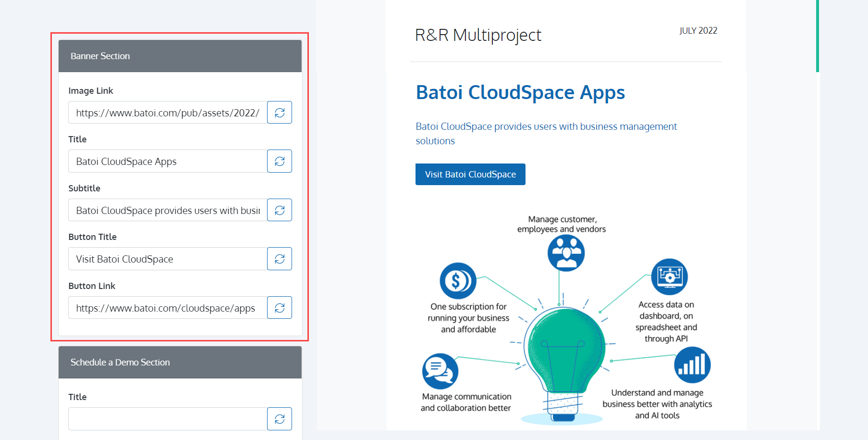Click the JULY 2022 date text
The width and height of the screenshot is (868, 440).
698,31
